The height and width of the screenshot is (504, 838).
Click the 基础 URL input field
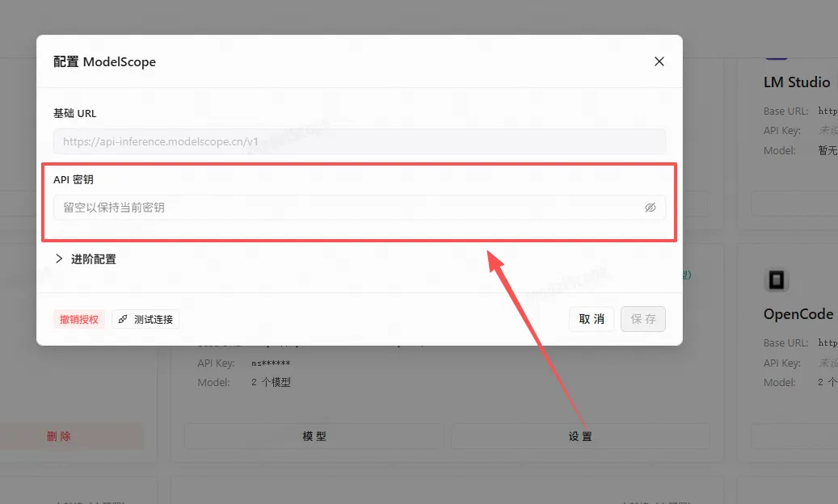point(359,141)
